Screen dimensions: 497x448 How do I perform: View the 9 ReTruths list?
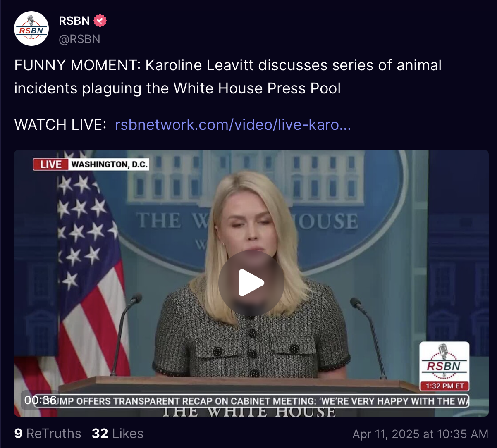point(48,434)
